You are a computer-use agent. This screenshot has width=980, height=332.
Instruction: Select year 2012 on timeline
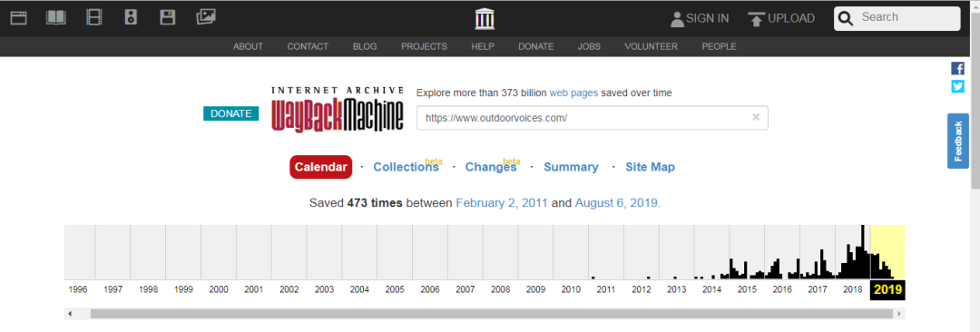point(642,290)
